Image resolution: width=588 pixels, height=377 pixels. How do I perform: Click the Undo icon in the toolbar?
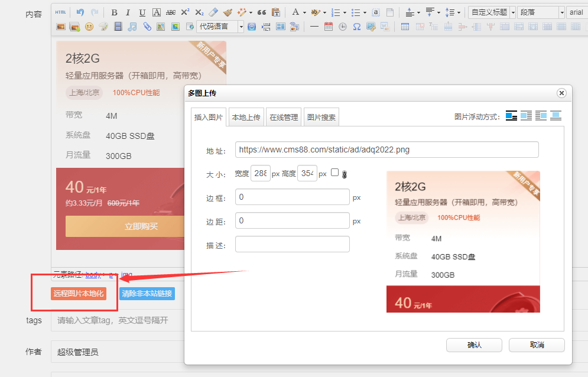[x=80, y=12]
